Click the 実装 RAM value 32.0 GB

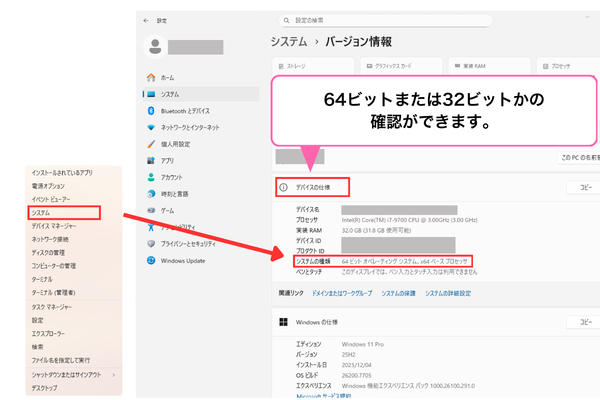(x=376, y=230)
